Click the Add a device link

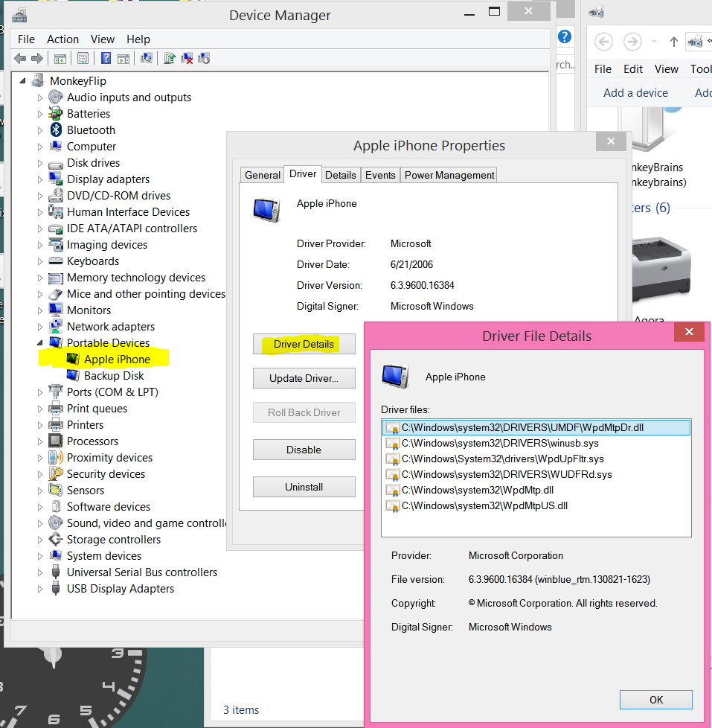(635, 93)
